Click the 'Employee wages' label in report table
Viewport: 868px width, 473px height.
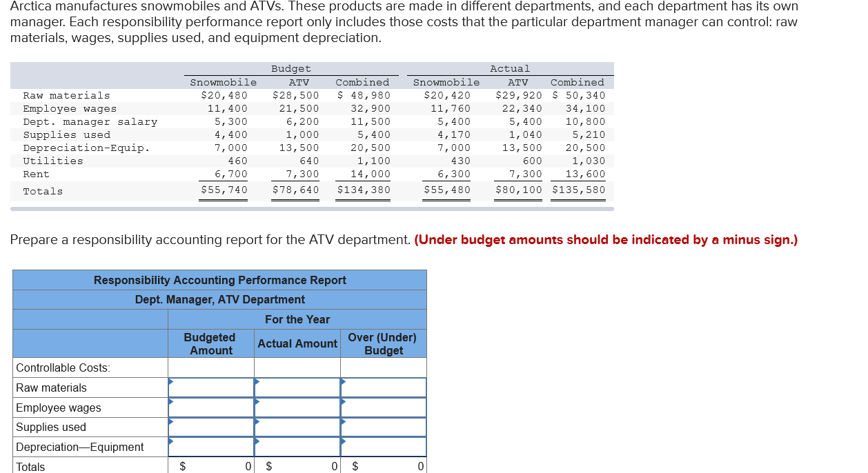(x=59, y=407)
